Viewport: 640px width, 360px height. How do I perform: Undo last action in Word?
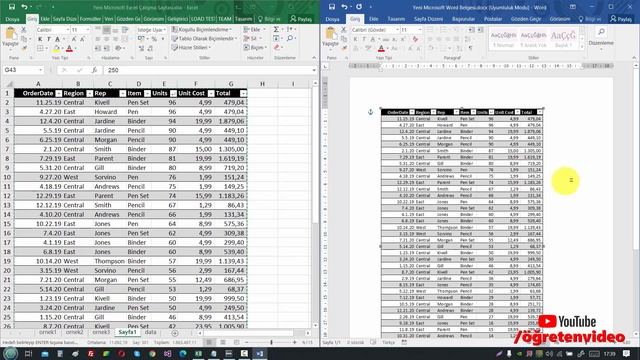[344, 7]
